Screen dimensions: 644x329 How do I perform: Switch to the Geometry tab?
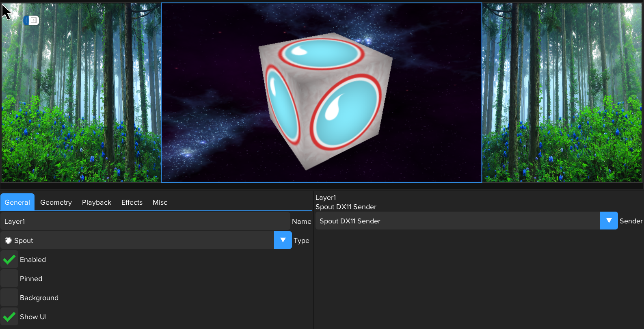pos(56,202)
